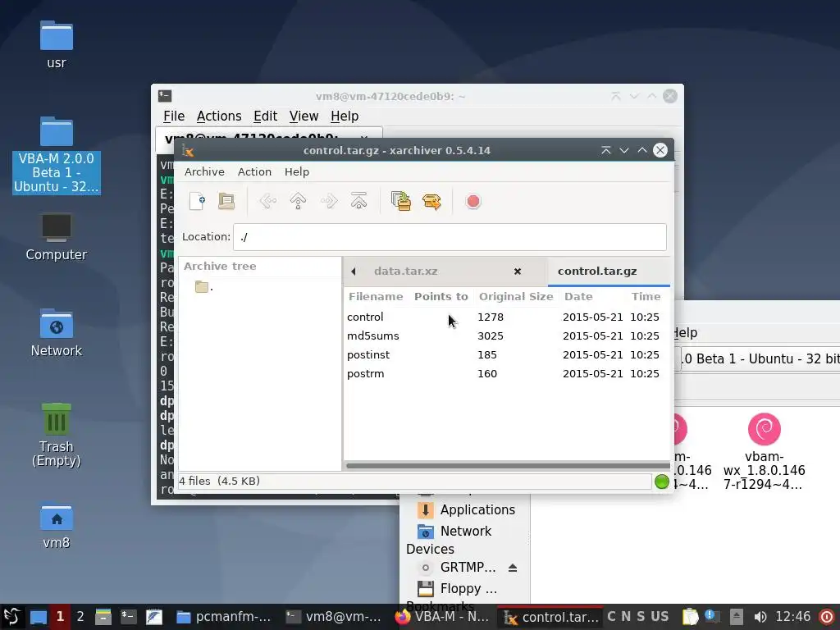Click Network in the file manager sidebar
Image resolution: width=840 pixels, height=630 pixels.
(x=454, y=532)
